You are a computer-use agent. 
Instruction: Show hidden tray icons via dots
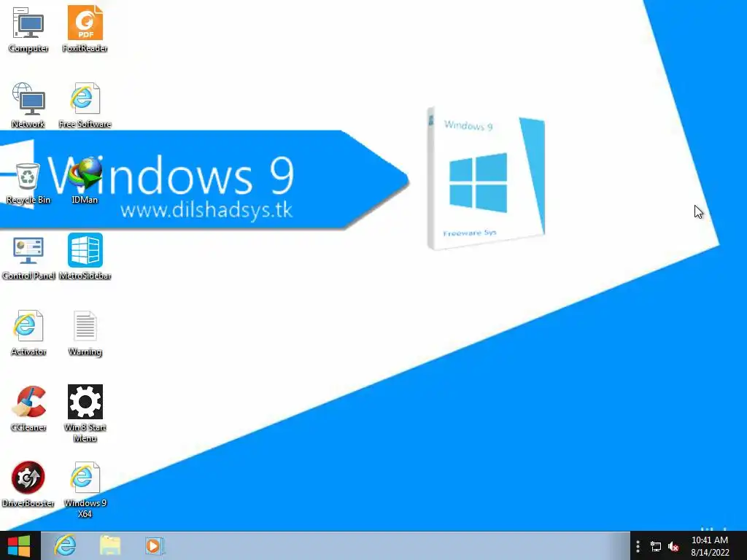click(638, 546)
